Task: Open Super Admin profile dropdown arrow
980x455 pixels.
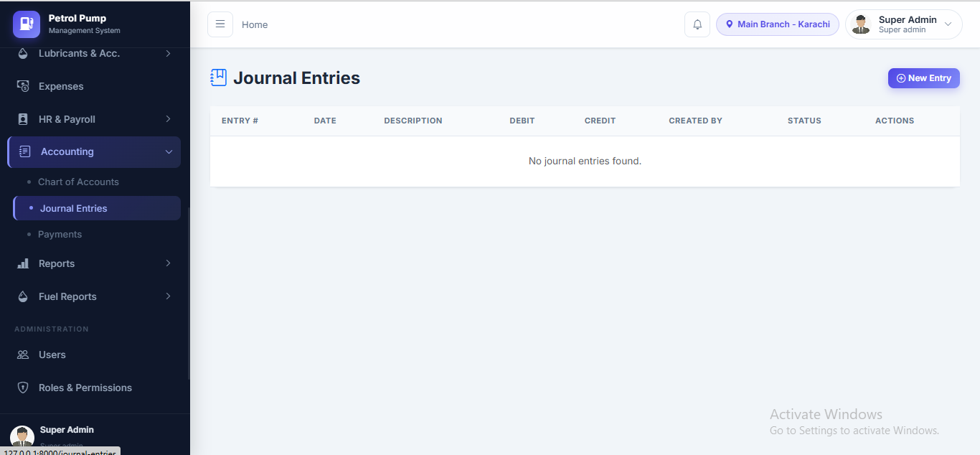Action: pos(948,24)
